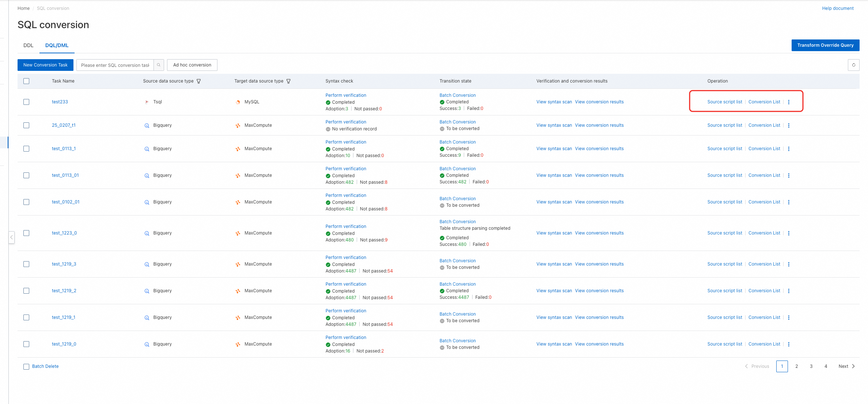Go to page 3 in pagination

[811, 366]
